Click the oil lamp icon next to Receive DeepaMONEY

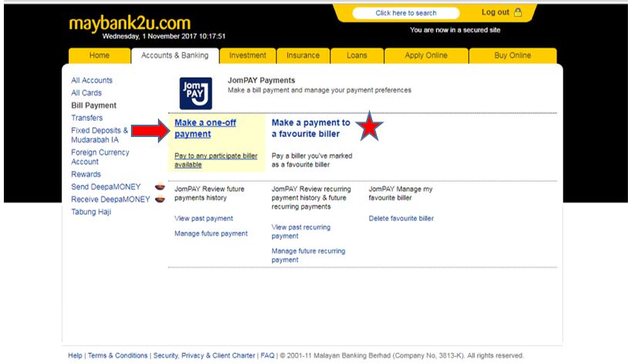pyautogui.click(x=160, y=199)
